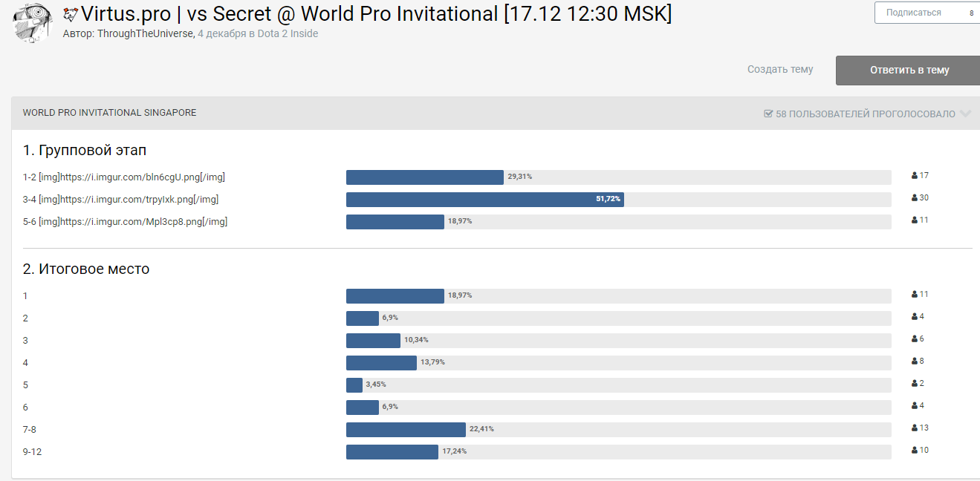Viewport: 980px width, 481px height.
Task: Expand the poll chevron next to voter count
Action: [965, 114]
